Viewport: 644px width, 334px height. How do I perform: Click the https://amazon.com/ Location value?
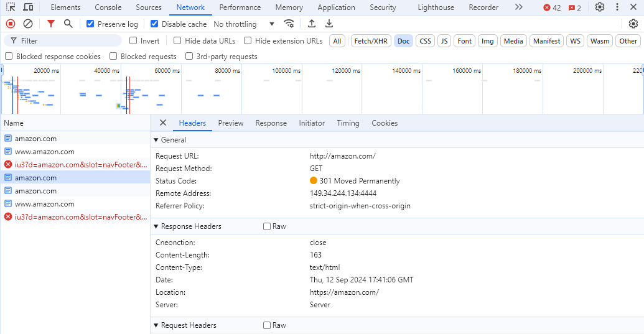pyautogui.click(x=344, y=292)
